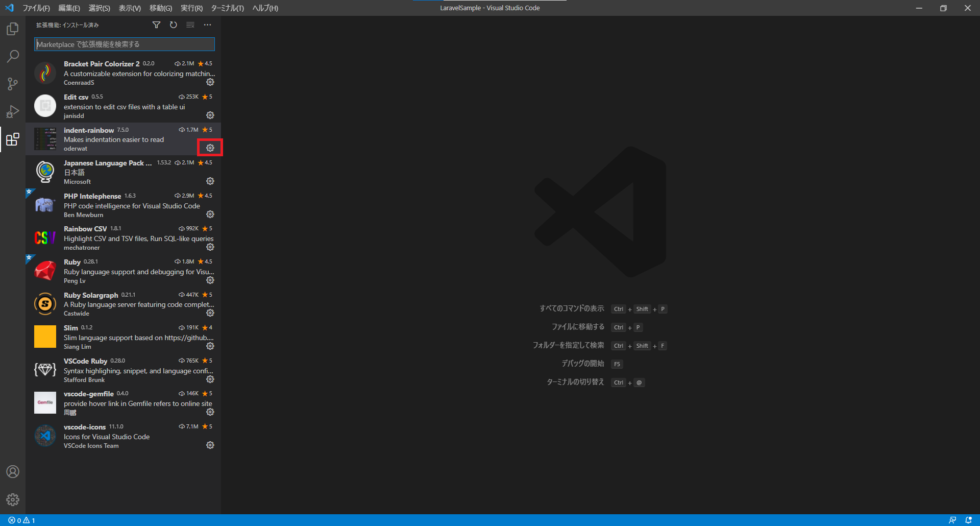Viewport: 980px width, 526px height.
Task: Open the 移動(G) menu
Action: click(x=161, y=8)
